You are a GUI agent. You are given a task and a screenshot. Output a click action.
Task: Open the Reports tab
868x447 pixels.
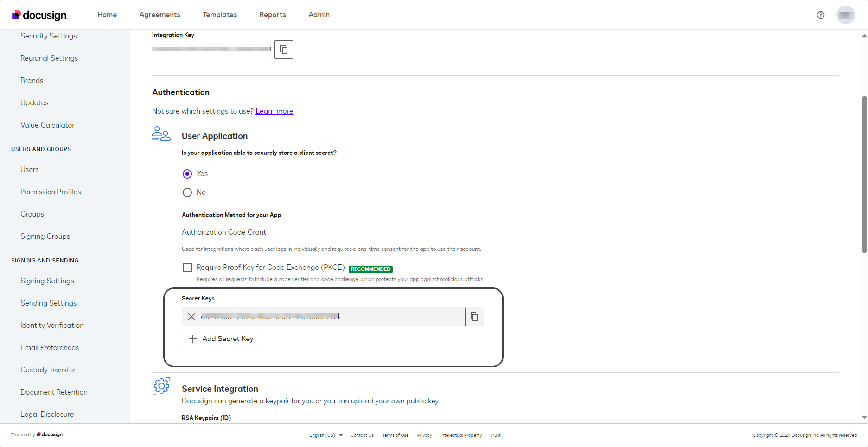pyautogui.click(x=273, y=15)
